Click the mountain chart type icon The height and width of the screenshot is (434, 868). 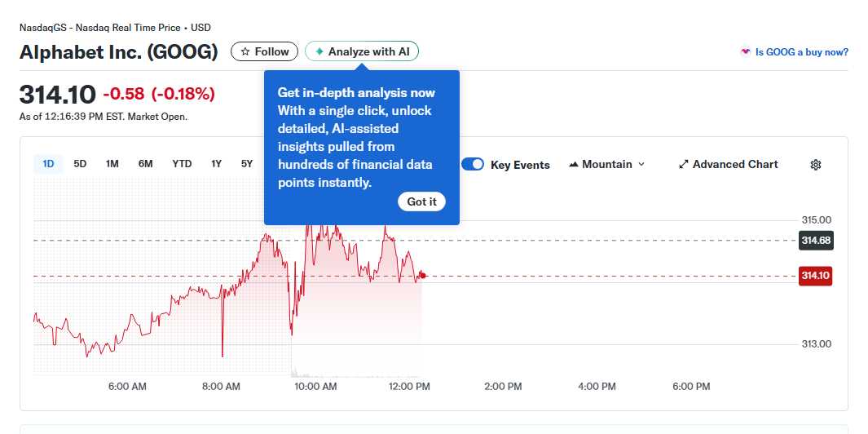pyautogui.click(x=574, y=165)
